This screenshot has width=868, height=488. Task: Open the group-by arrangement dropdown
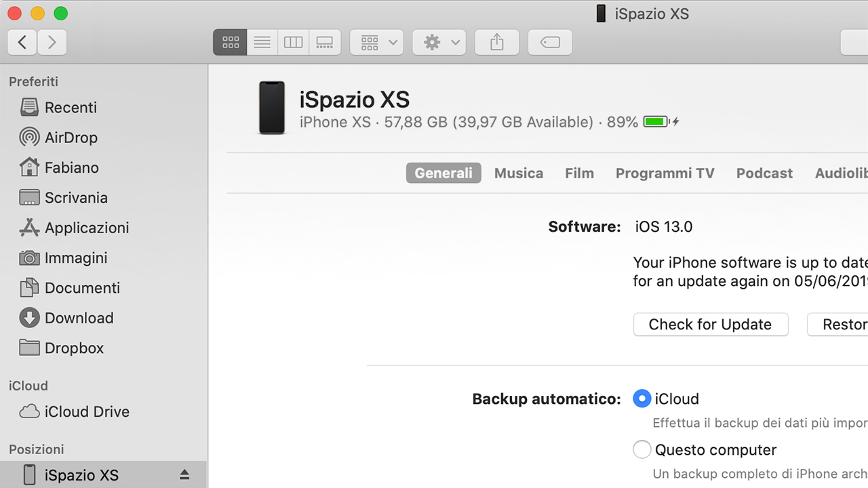[377, 43]
